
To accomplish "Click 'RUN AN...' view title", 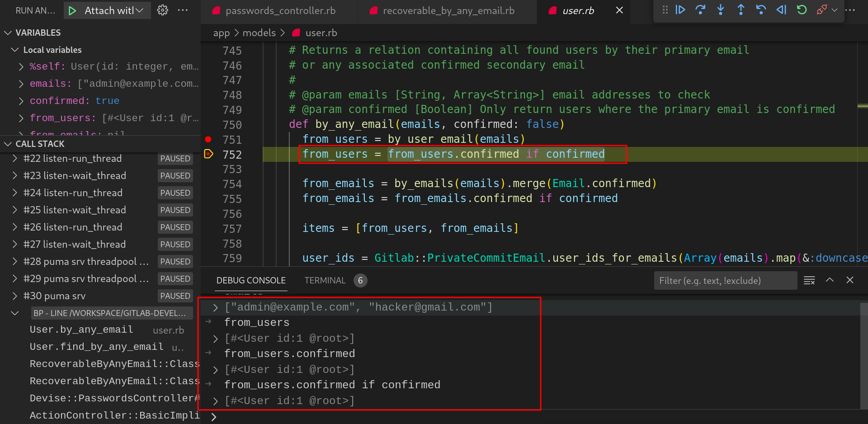I will coord(35,10).
